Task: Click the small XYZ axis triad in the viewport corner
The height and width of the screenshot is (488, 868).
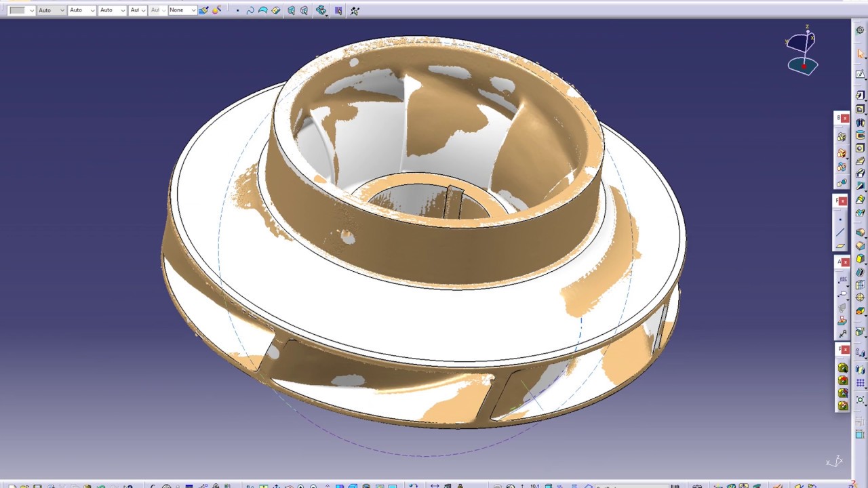Action: pyautogui.click(x=834, y=462)
